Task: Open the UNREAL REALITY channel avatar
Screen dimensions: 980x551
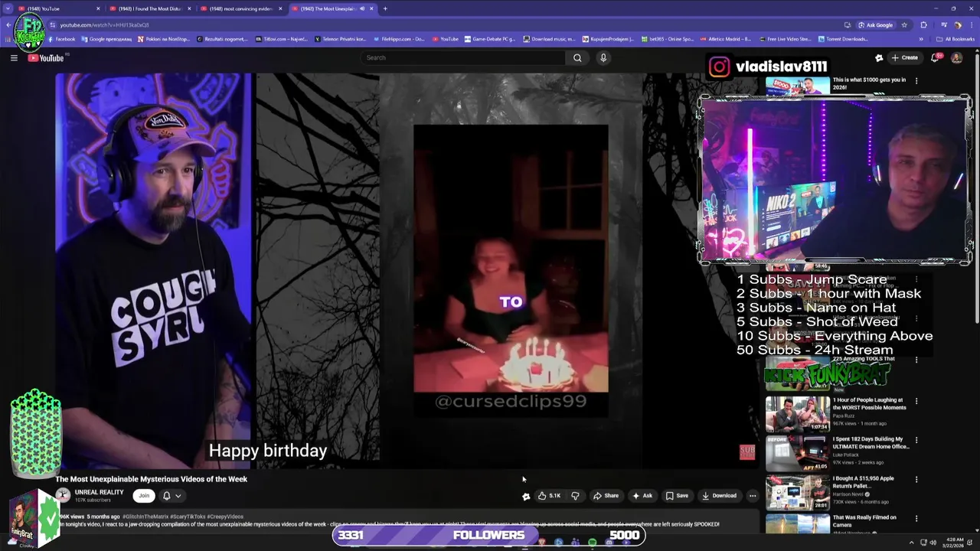Action: [x=63, y=495]
